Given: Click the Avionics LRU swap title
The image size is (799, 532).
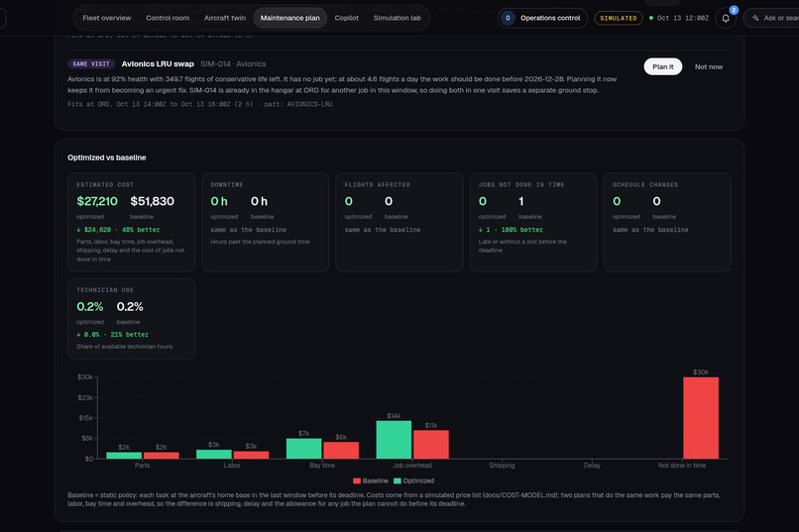Looking at the screenshot, I should coord(158,64).
